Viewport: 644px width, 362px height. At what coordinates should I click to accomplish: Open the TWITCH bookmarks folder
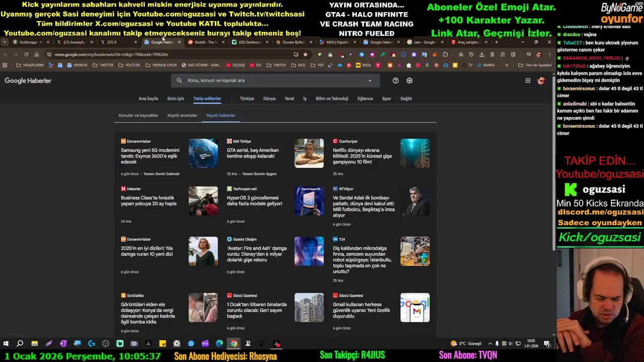276,65
